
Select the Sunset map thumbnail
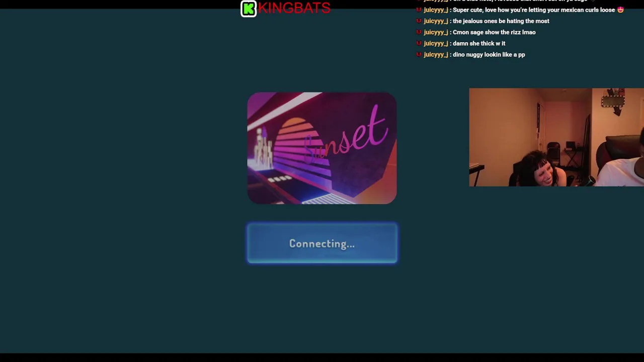322,148
